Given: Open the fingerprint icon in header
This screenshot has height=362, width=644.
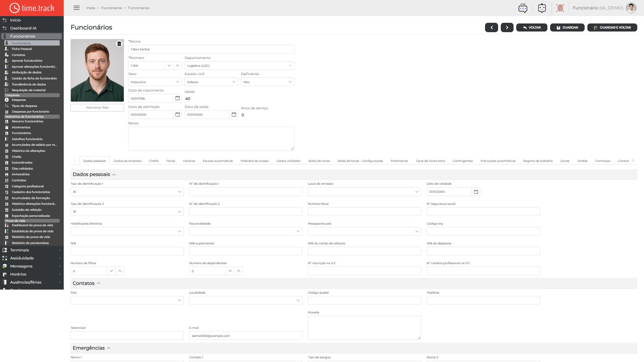Looking at the screenshot, I should click(560, 8).
